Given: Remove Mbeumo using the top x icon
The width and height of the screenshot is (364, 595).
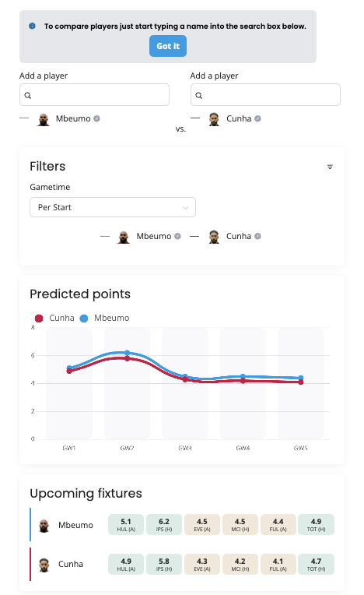Looking at the screenshot, I should [x=96, y=119].
